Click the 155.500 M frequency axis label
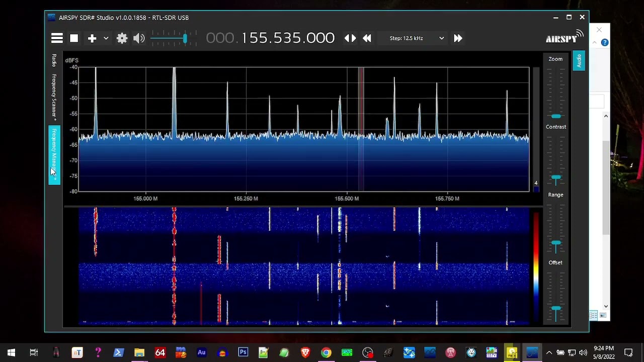This screenshot has width=644, height=362. (x=347, y=199)
